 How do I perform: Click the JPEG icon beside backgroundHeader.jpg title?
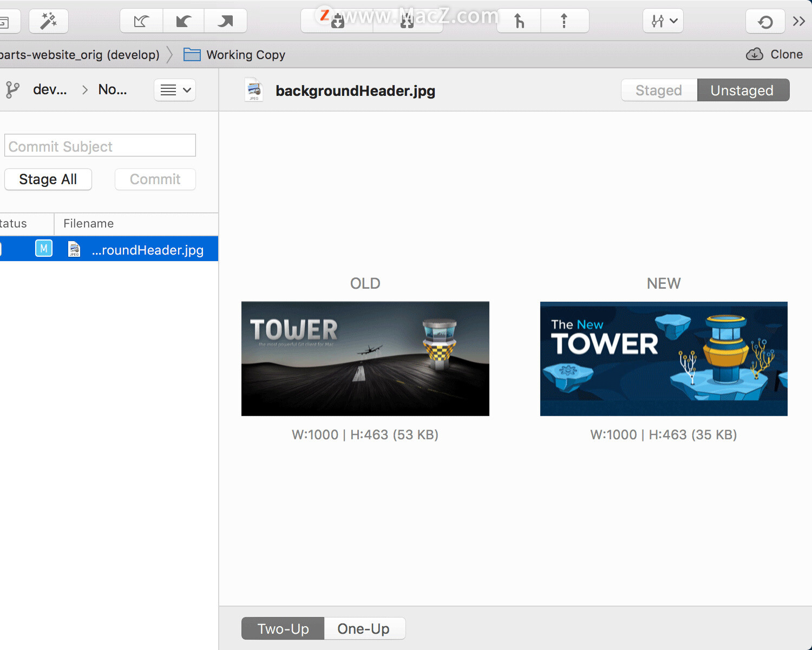coord(254,90)
